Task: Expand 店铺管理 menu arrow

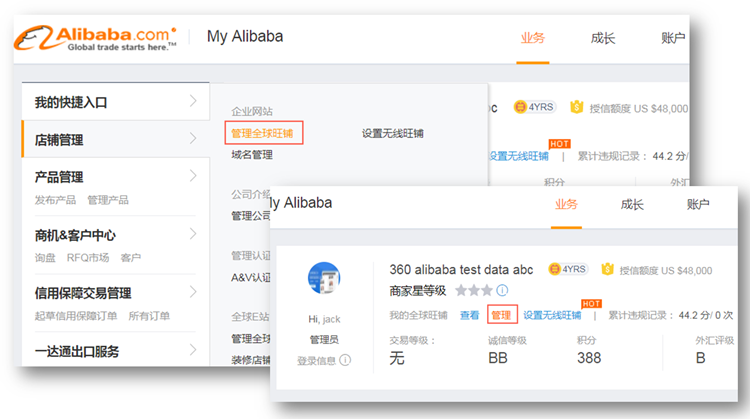Action: click(x=193, y=138)
